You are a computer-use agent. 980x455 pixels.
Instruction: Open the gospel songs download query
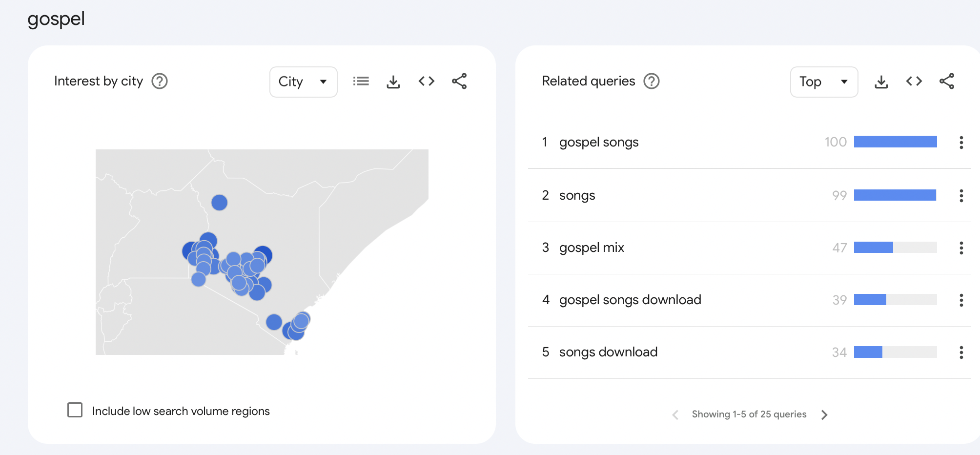point(630,300)
